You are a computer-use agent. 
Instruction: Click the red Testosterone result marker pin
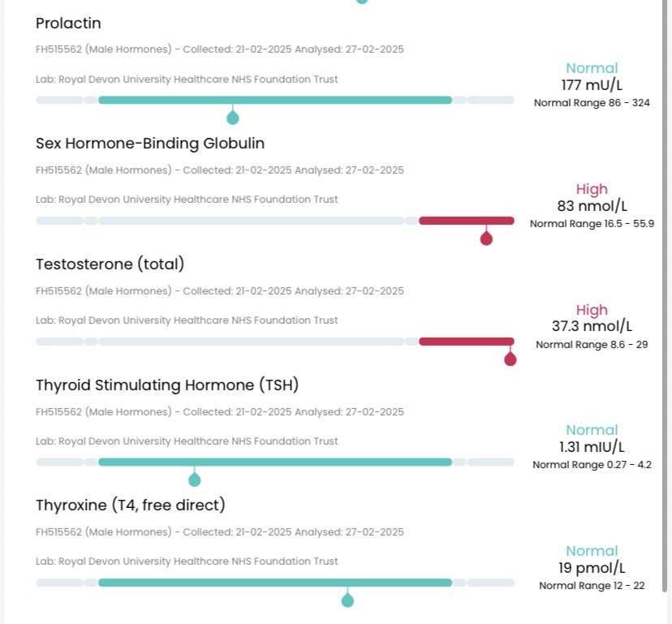pos(510,359)
